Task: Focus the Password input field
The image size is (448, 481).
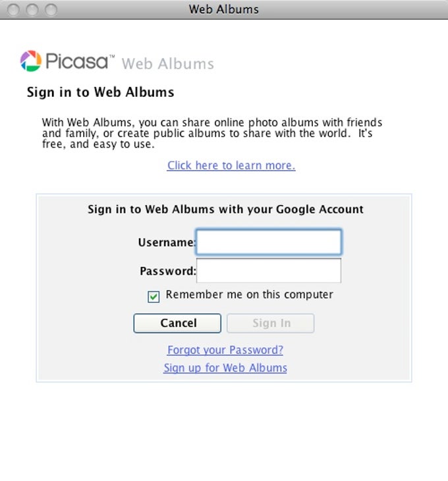Action: click(269, 271)
